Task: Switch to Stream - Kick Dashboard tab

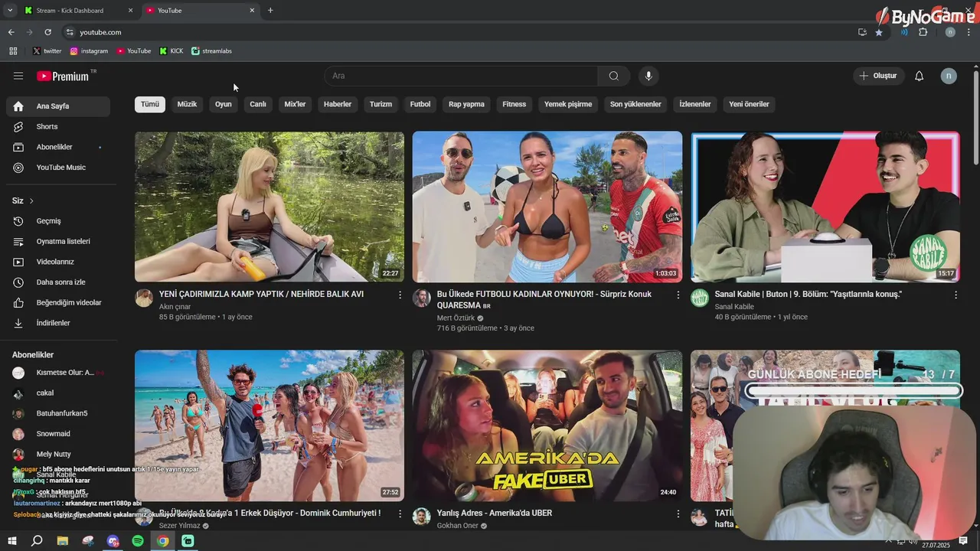Action: [78, 11]
